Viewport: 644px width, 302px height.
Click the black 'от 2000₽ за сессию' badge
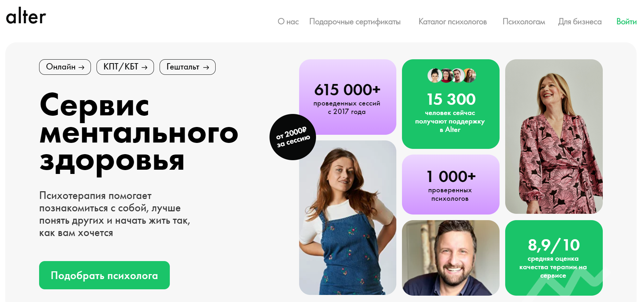pyautogui.click(x=293, y=137)
